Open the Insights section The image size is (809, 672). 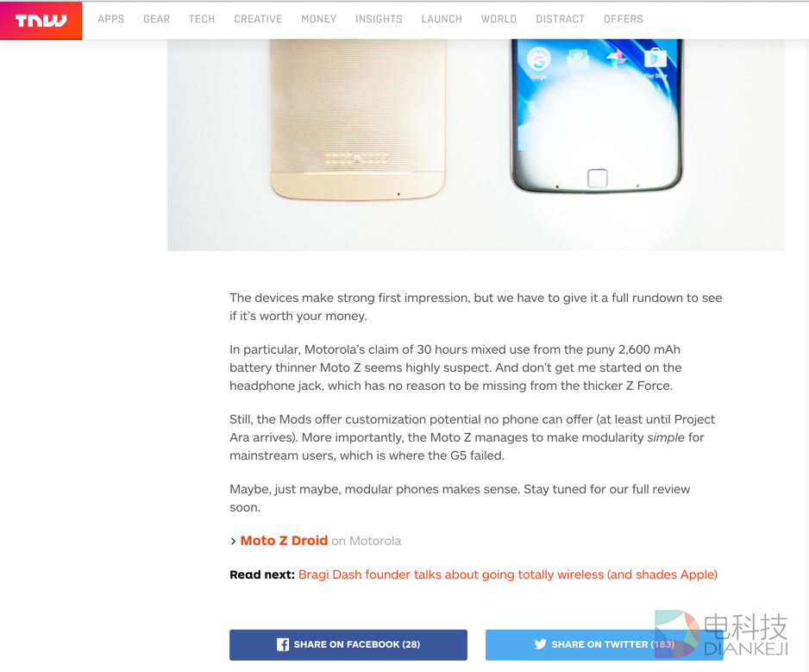[x=379, y=19]
